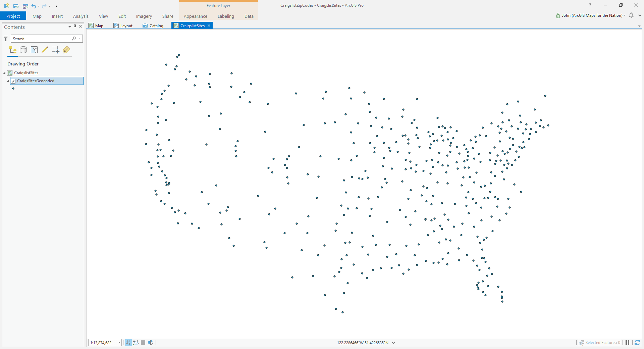This screenshot has width=644, height=349.
Task: Pause map drawing
Action: tap(627, 343)
